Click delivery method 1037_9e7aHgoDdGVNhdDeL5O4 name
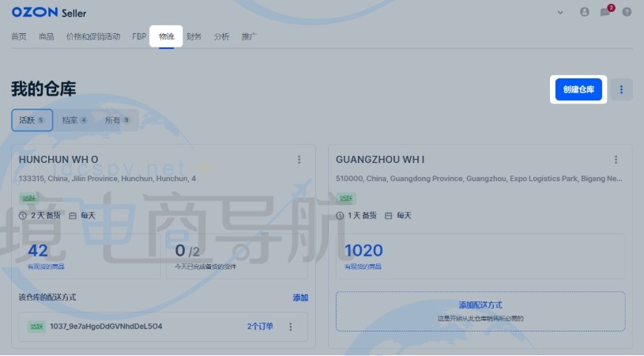This screenshot has height=356, width=644. (x=106, y=327)
